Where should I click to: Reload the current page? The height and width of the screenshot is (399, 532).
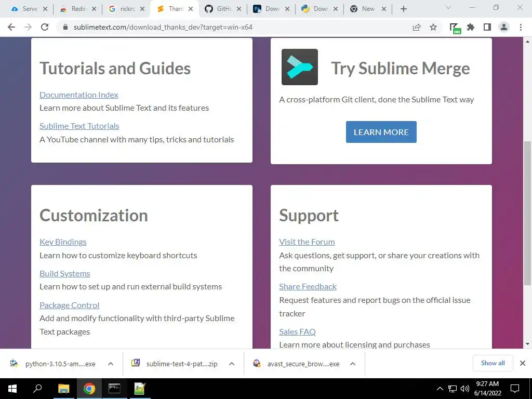click(x=45, y=27)
